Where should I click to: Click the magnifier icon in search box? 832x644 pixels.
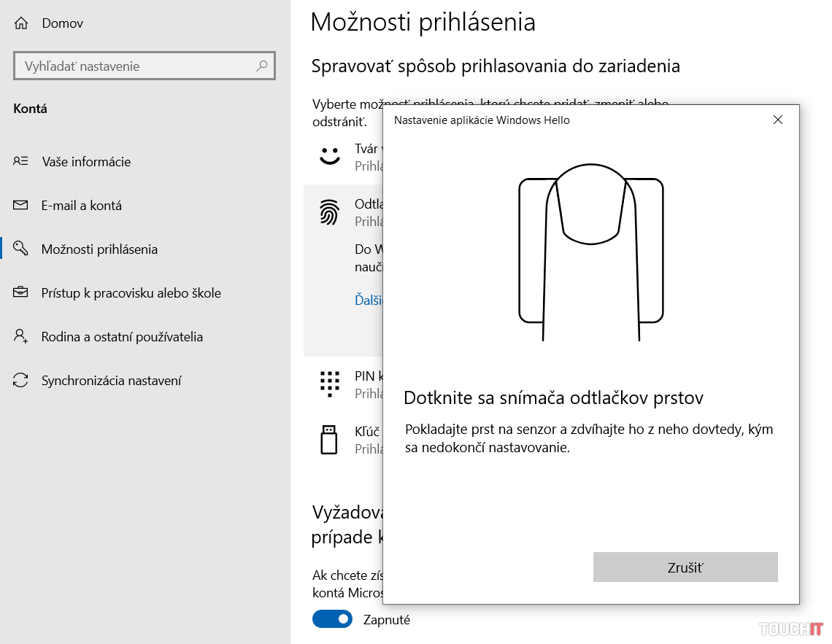click(262, 66)
